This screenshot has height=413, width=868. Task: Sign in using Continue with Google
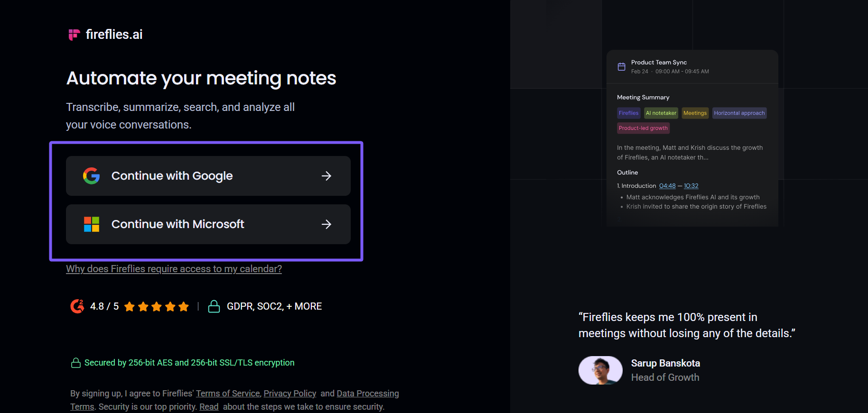(208, 176)
